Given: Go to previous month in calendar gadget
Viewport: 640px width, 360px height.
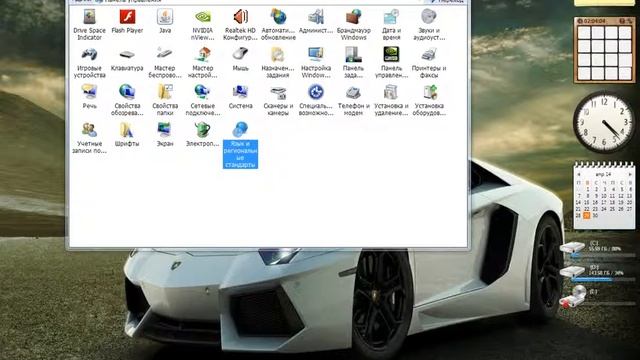Looking at the screenshot, I should point(578,174).
